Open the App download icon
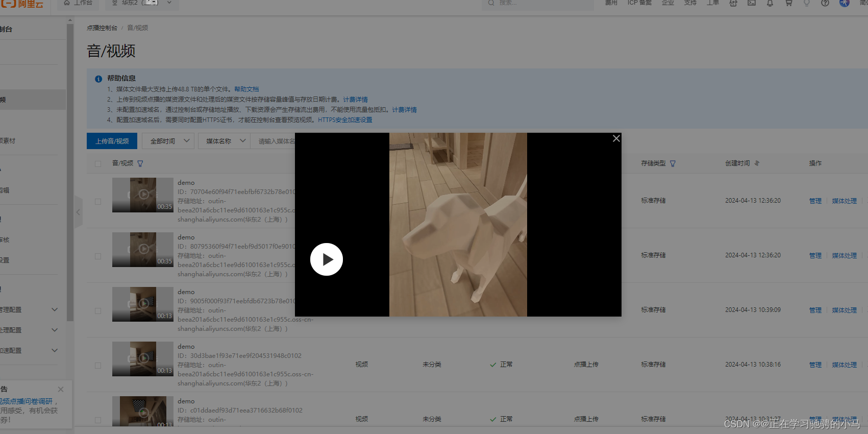868x434 pixels. click(733, 3)
